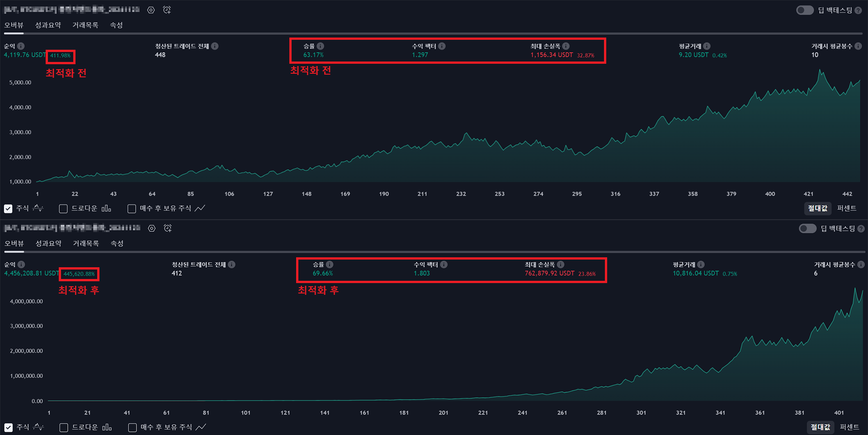868x435 pixels.
Task: Click info icon next to lower 거래시 평균봉수
Action: (861, 265)
